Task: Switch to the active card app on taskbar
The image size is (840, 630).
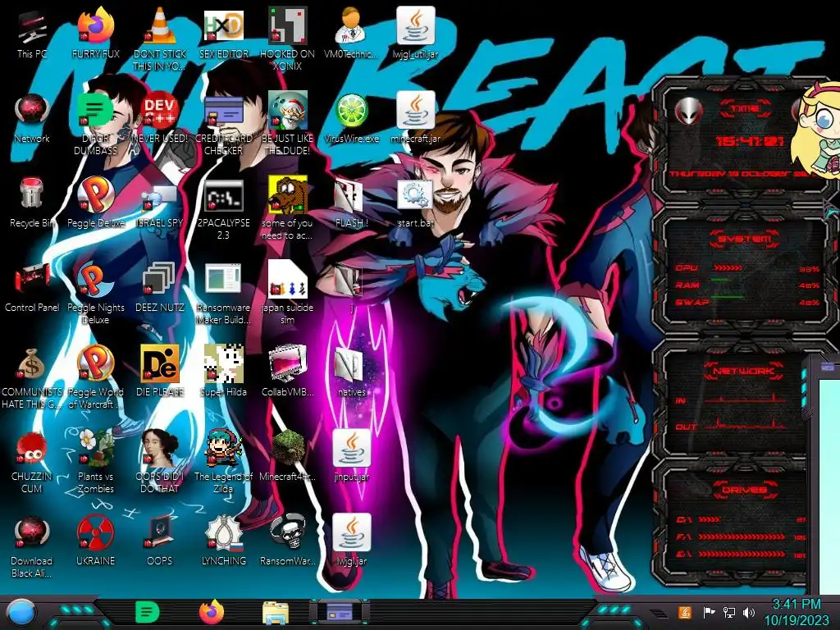Action: [x=340, y=612]
